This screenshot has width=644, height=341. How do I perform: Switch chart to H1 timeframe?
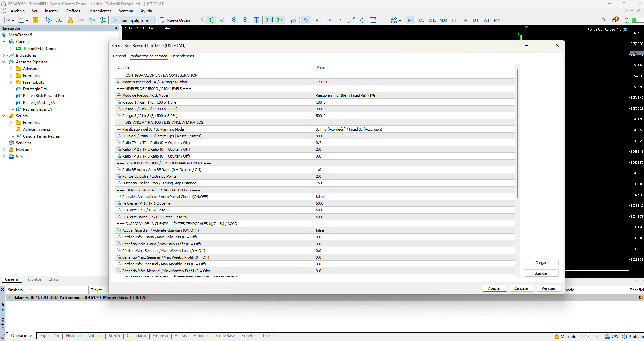[x=454, y=20]
